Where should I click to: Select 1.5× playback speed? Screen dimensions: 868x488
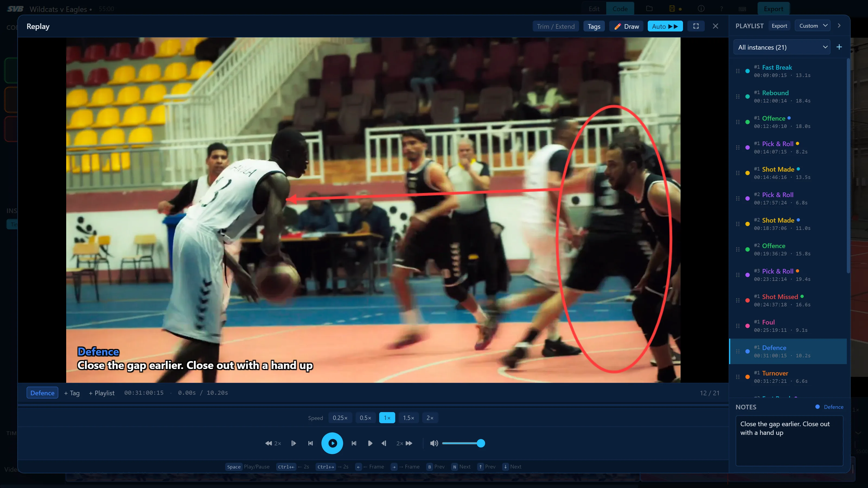409,418
